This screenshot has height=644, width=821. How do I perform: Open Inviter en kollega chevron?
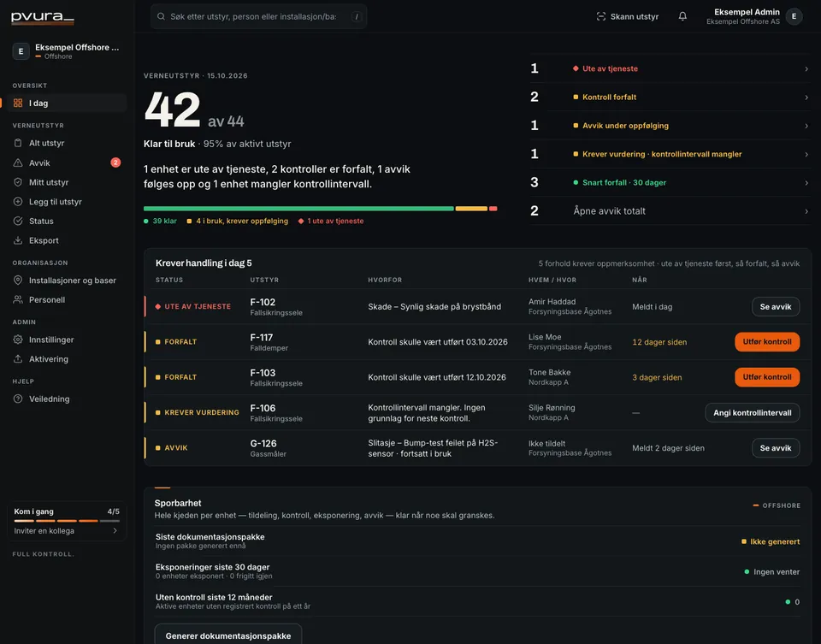(x=115, y=530)
